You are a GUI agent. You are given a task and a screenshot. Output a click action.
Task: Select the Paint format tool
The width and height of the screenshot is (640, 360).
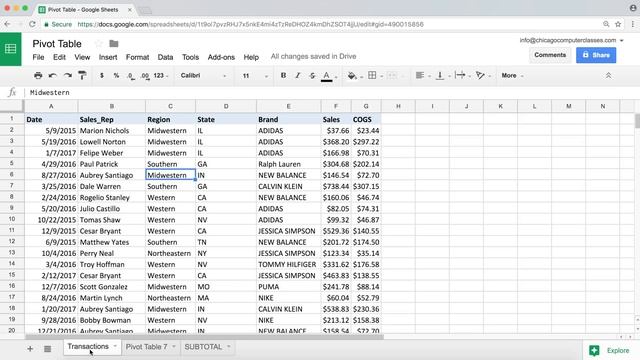[x=82, y=75]
